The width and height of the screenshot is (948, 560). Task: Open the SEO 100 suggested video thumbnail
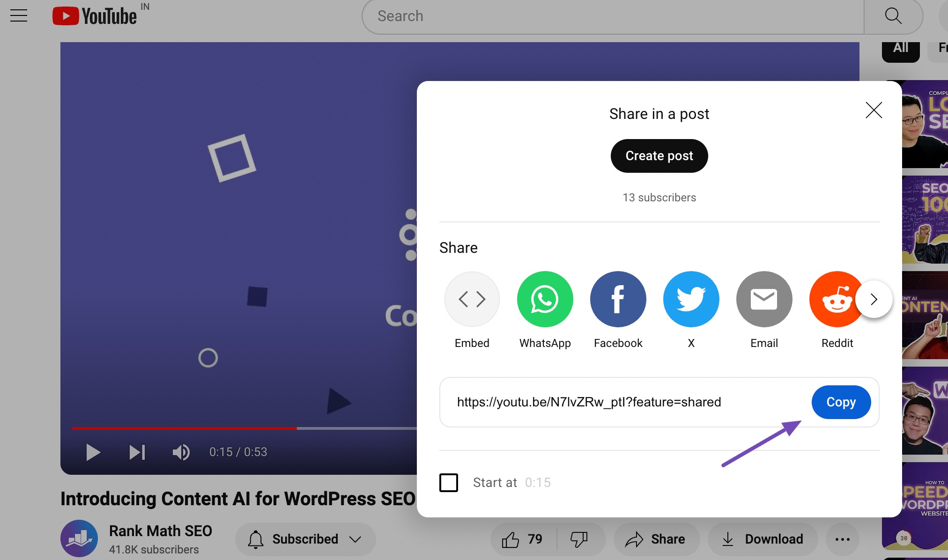pos(925,220)
